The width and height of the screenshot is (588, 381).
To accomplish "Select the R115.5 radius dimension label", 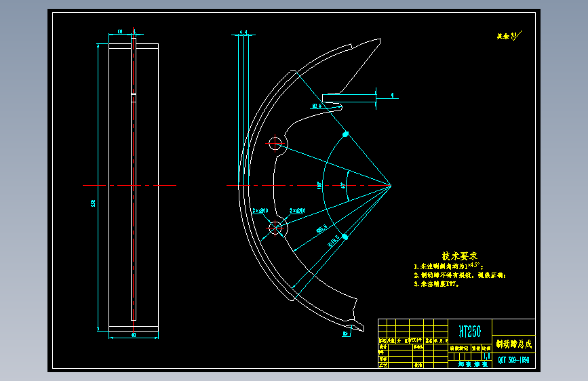I will pyautogui.click(x=334, y=241).
